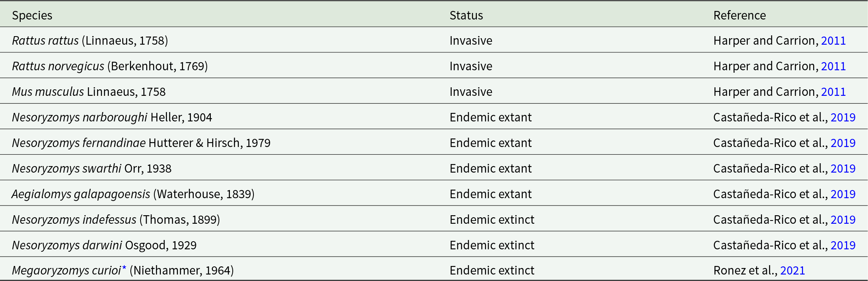This screenshot has height=281, width=868.
Task: Select Endemic extinct status for Nesoryzomys darwini
Action: tap(492, 245)
